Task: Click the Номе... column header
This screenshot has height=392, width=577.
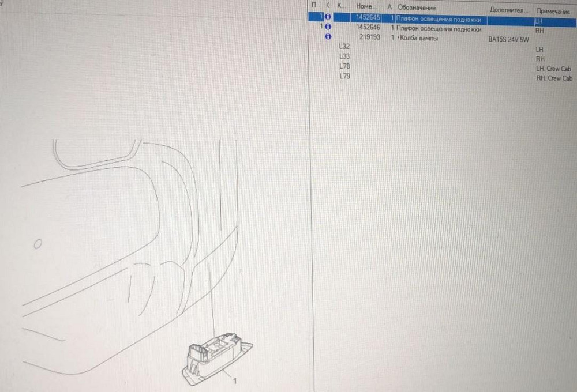Action: pos(368,6)
